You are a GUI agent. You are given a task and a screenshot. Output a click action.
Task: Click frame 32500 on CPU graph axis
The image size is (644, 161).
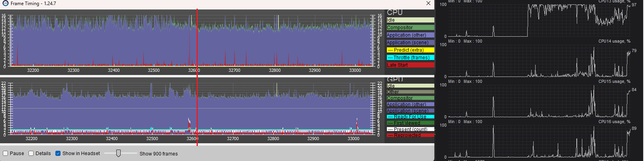153,70
